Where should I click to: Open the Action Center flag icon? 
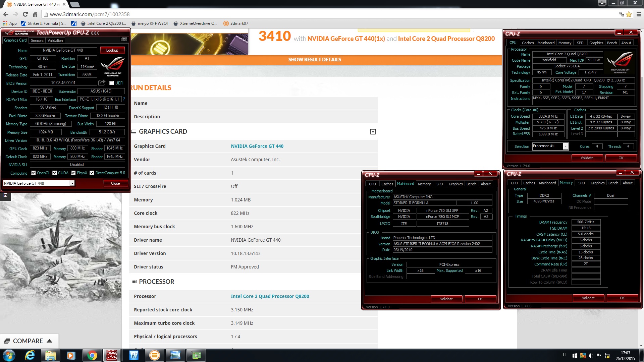coord(599,356)
